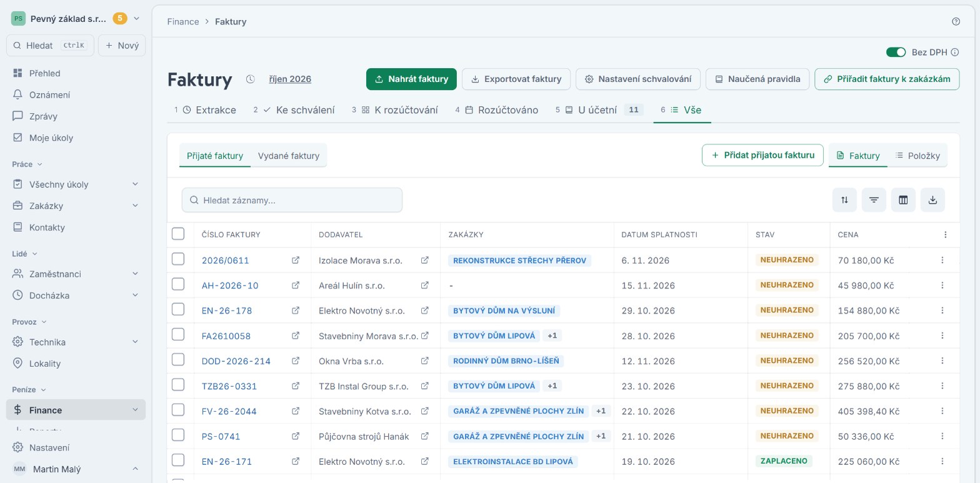The height and width of the screenshot is (483, 980).
Task: Click the sort icon above the table
Action: pyautogui.click(x=844, y=200)
